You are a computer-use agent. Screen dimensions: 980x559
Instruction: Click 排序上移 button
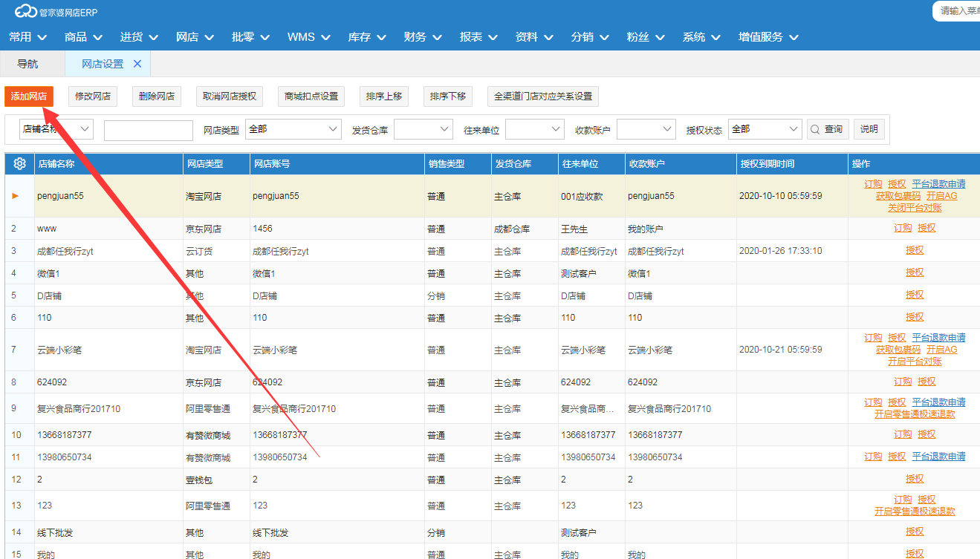[384, 97]
